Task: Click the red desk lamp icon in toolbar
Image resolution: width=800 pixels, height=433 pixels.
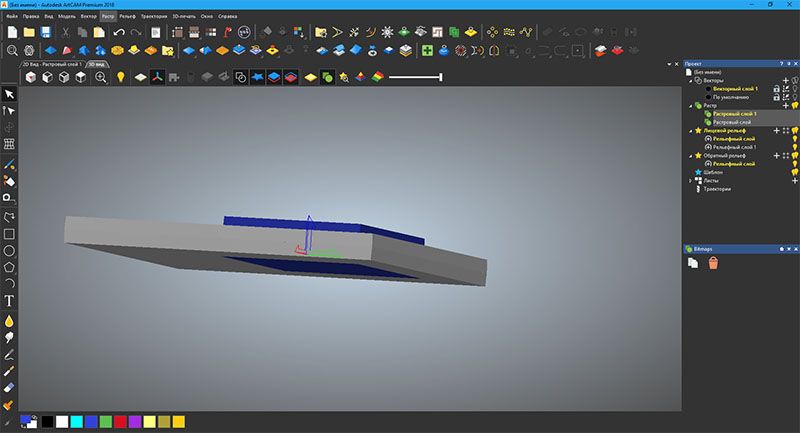Action: [228, 33]
